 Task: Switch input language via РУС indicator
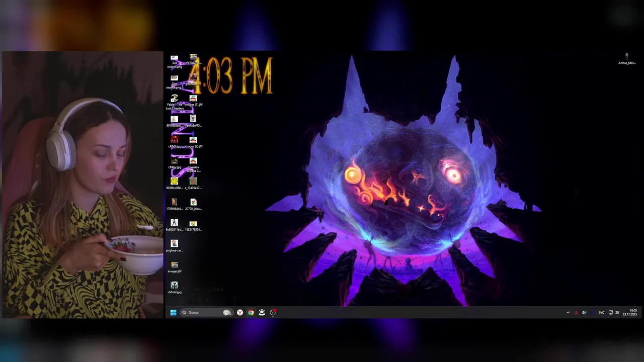(601, 312)
